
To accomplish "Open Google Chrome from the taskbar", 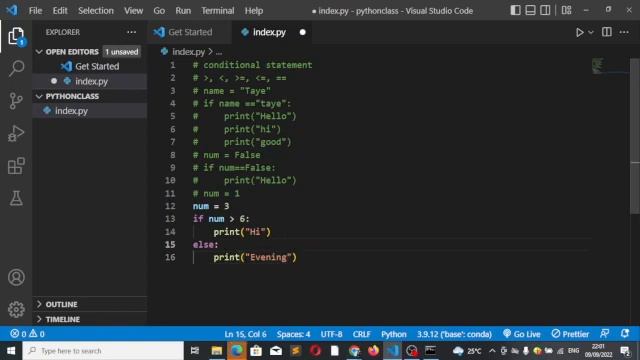I will point(354,351).
